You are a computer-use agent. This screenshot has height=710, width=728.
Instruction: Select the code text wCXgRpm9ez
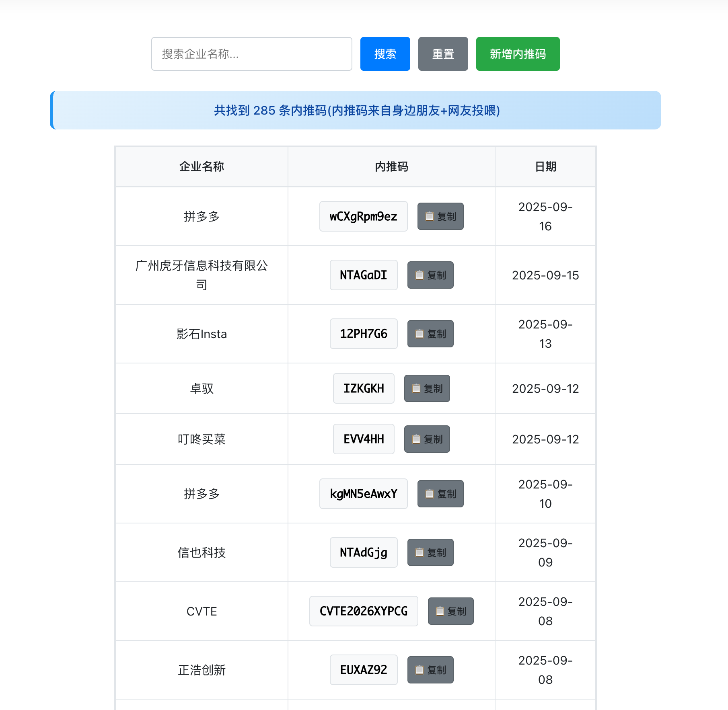point(363,216)
